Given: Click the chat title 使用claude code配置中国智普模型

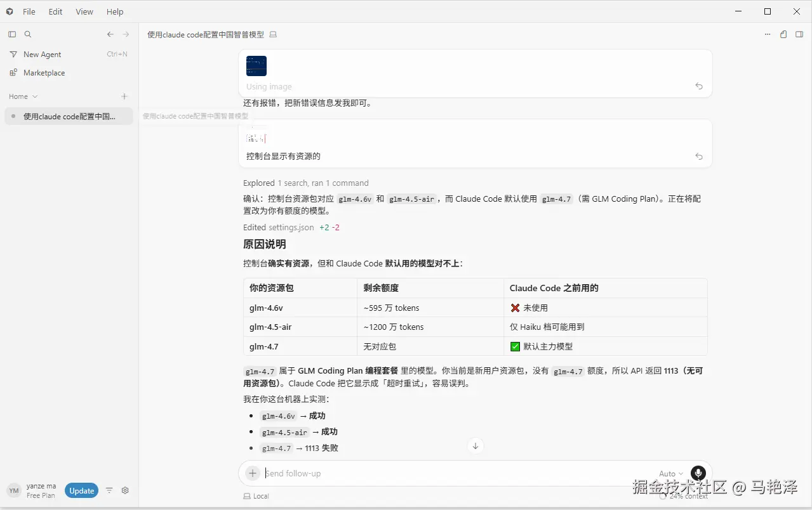Looking at the screenshot, I should [206, 34].
